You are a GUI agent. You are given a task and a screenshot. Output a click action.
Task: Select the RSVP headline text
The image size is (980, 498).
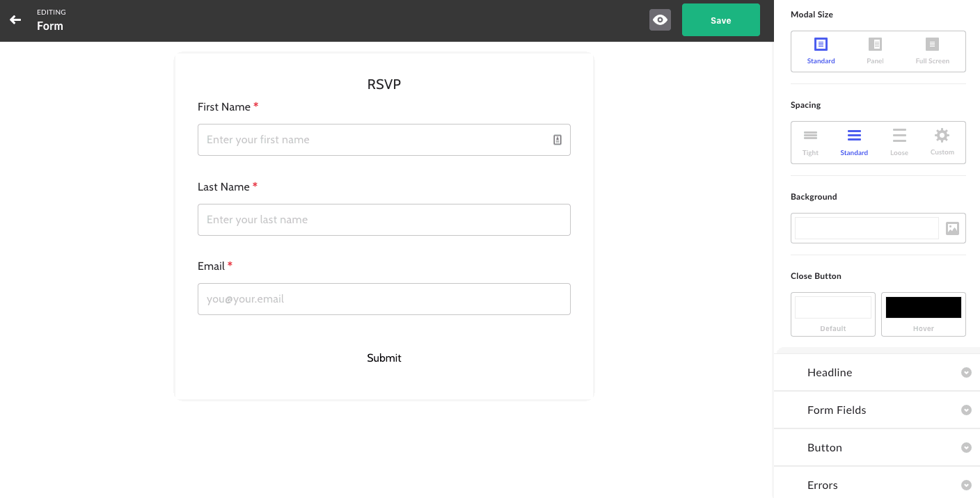point(384,84)
